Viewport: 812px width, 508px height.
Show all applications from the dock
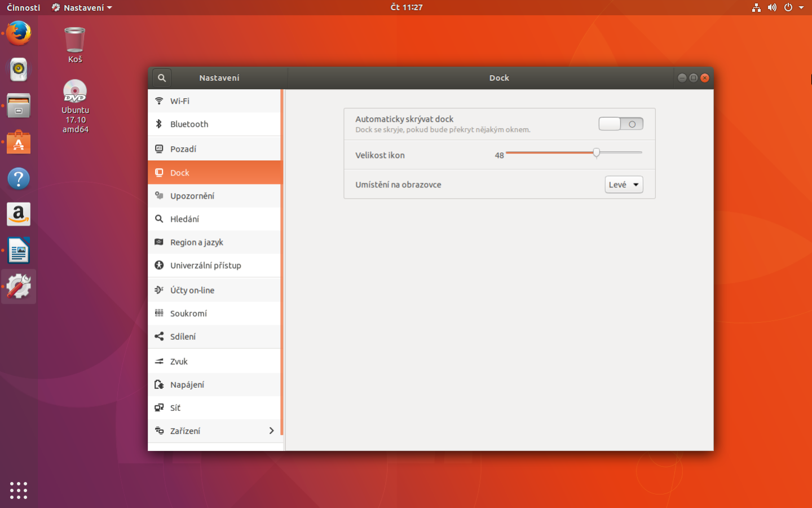click(x=18, y=491)
